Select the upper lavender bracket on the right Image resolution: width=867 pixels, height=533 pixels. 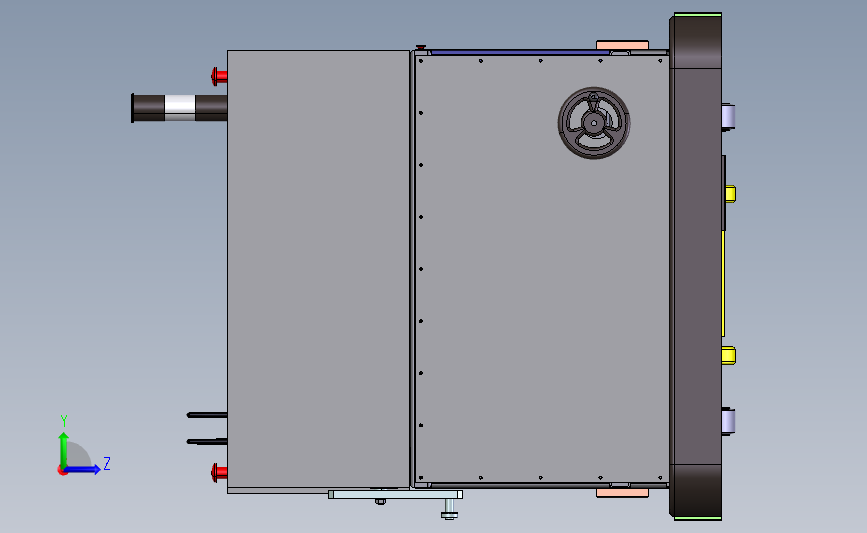tap(728, 117)
